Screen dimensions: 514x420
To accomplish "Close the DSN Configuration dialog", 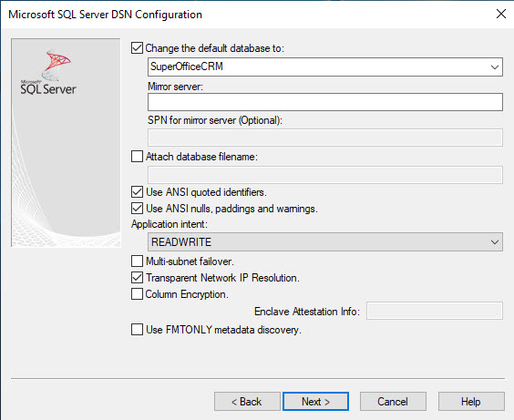I will coord(501,14).
